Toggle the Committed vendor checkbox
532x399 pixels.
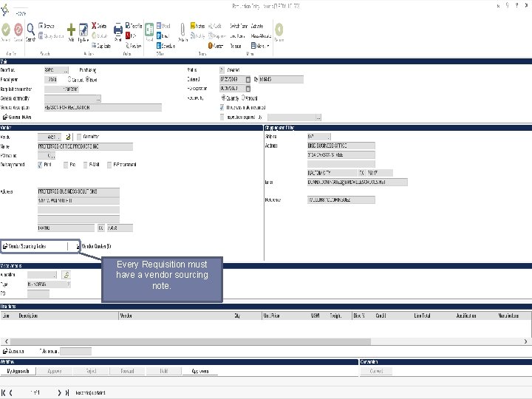(79, 137)
